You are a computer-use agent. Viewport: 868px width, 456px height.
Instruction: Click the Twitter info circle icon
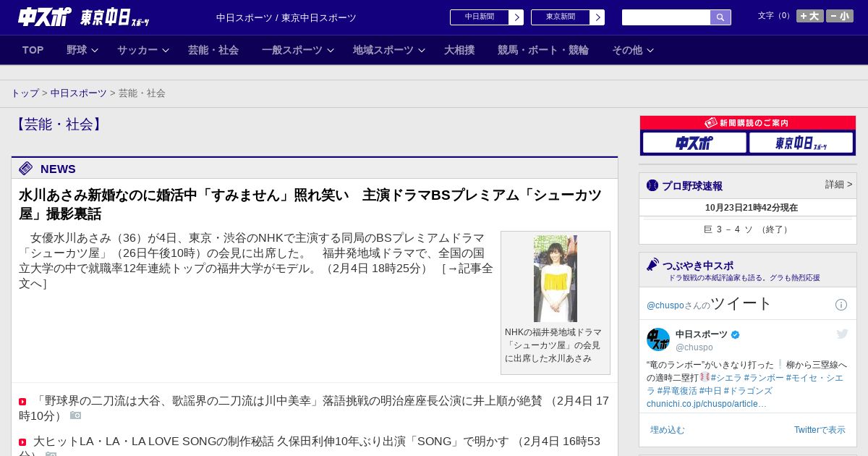[841, 305]
